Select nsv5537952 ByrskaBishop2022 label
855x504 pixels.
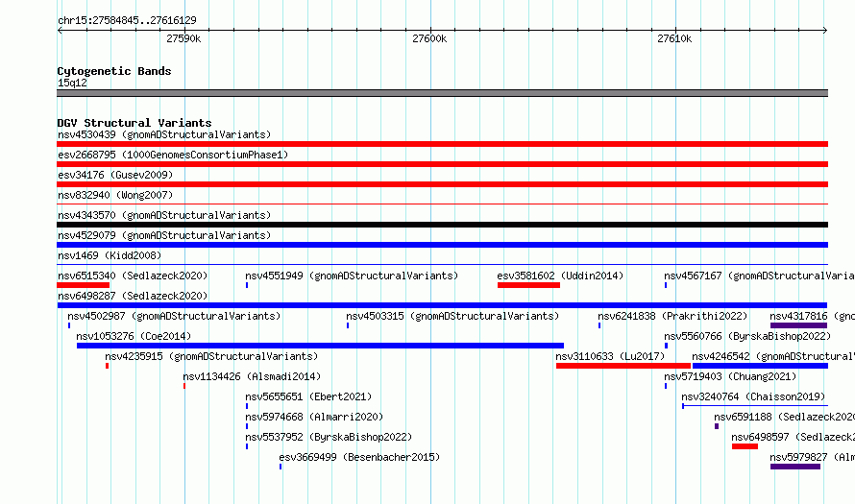tap(329, 437)
